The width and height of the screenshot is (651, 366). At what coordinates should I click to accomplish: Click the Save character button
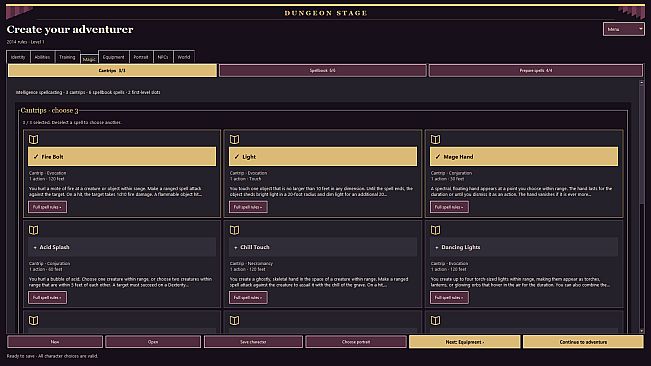[x=253, y=342]
